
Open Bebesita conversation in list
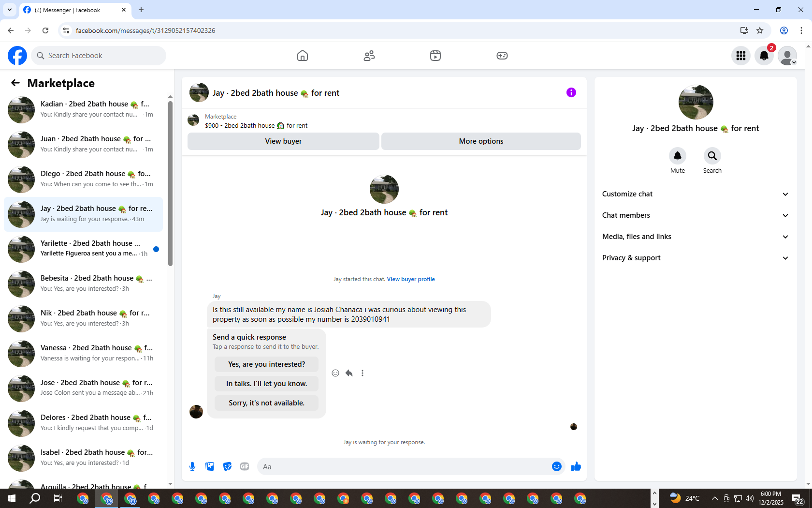point(84,284)
